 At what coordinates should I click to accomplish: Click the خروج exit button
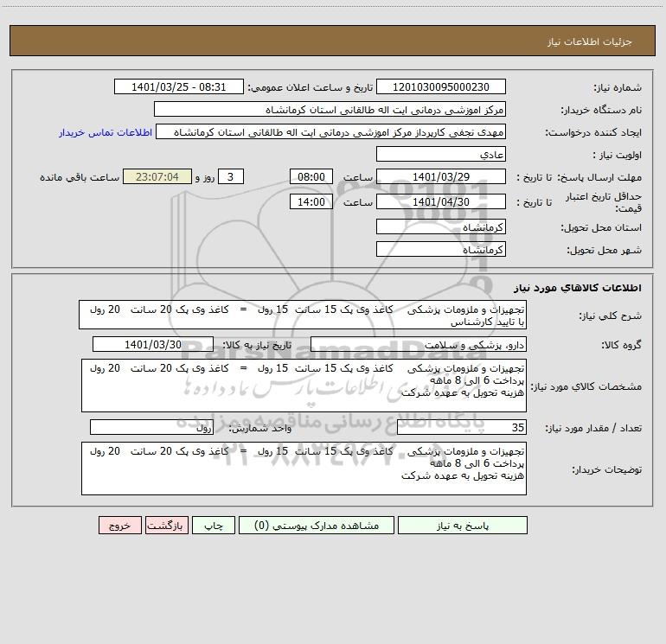coord(119,525)
